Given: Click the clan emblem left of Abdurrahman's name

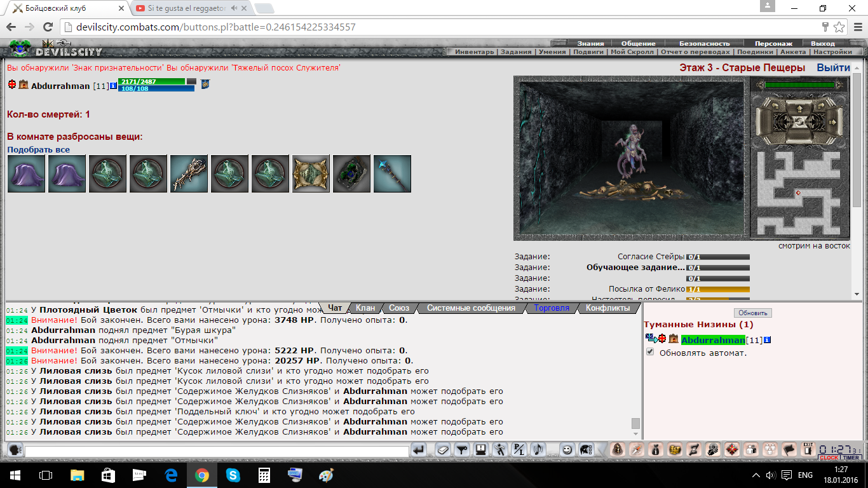Looking at the screenshot, I should [x=24, y=85].
